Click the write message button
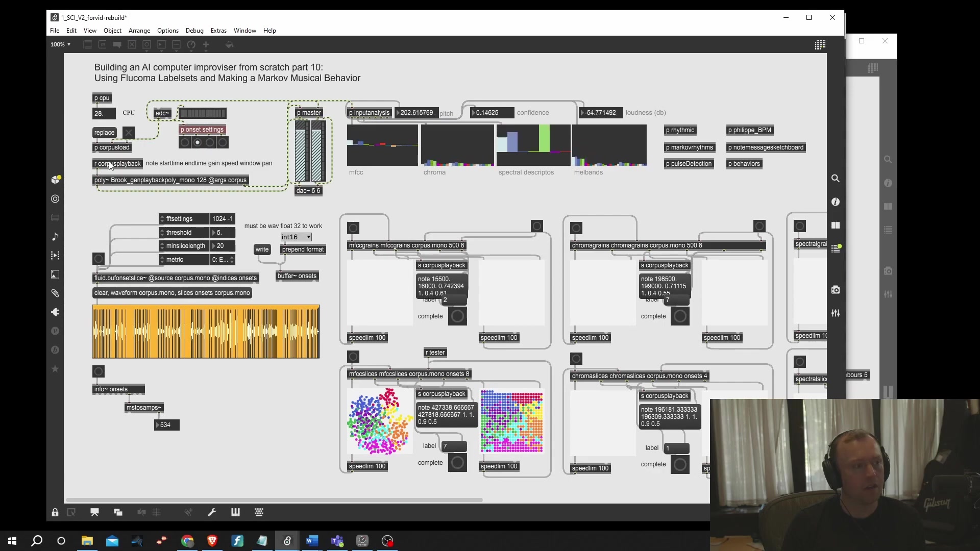The height and width of the screenshot is (551, 980). 262,249
